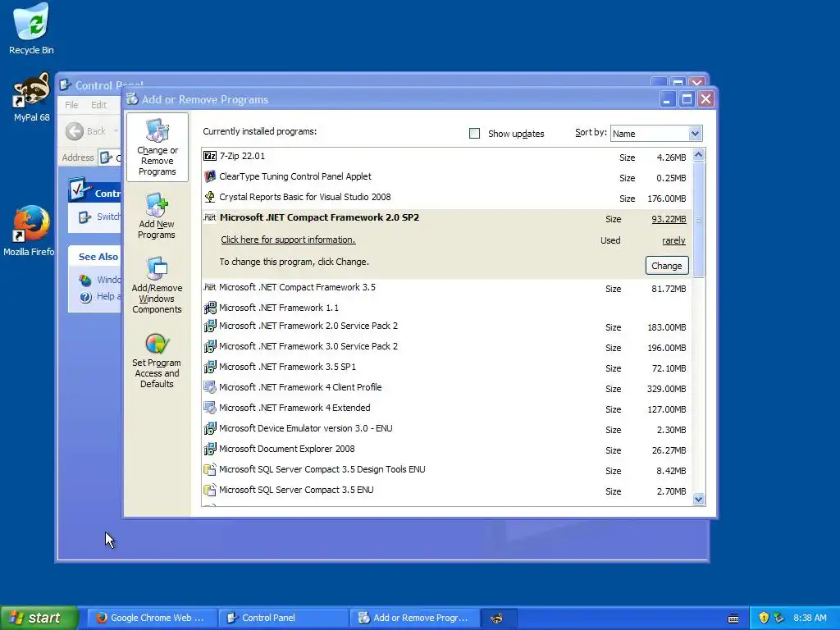Click the Change button for selected program
Image resolution: width=840 pixels, height=630 pixels.
[666, 266]
